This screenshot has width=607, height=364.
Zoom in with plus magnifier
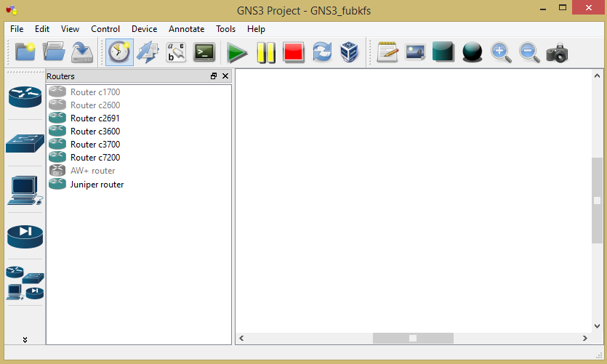point(501,52)
